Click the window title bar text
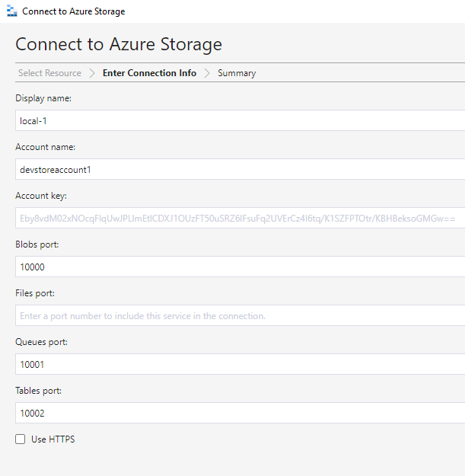The width and height of the screenshot is (465, 476). coord(74,11)
